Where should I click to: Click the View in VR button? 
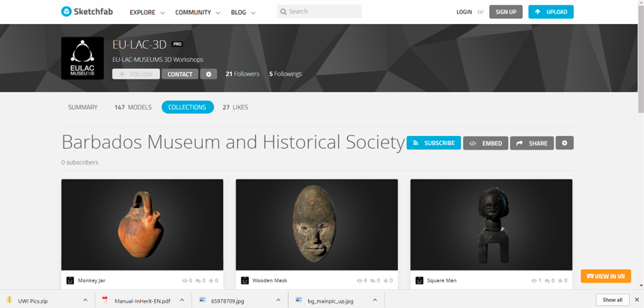[605, 276]
